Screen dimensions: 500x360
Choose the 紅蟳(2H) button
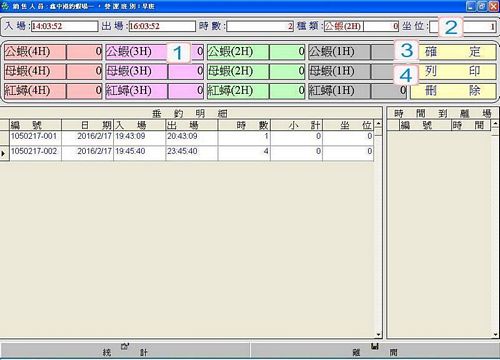point(238,91)
